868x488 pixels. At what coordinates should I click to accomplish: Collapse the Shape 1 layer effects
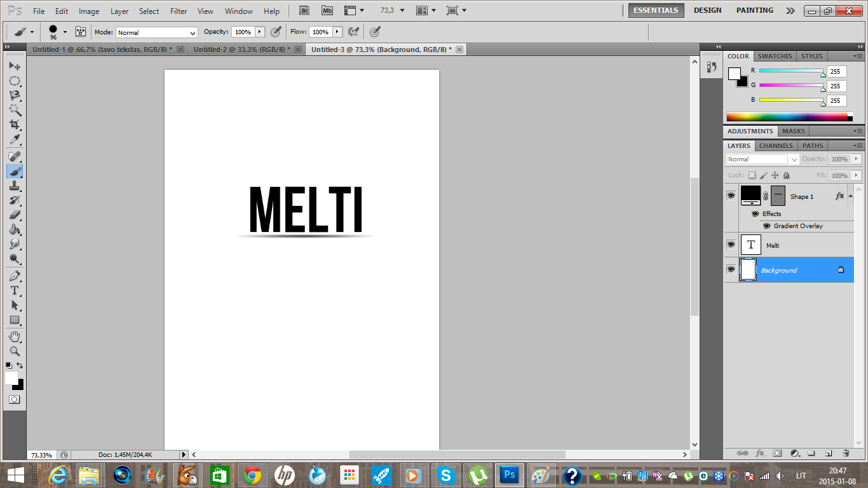850,196
